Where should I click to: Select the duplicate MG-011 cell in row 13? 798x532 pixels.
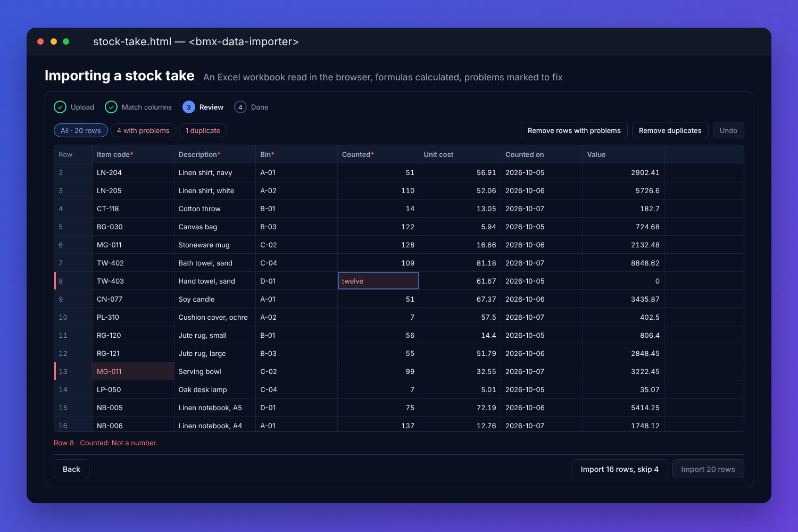click(133, 371)
